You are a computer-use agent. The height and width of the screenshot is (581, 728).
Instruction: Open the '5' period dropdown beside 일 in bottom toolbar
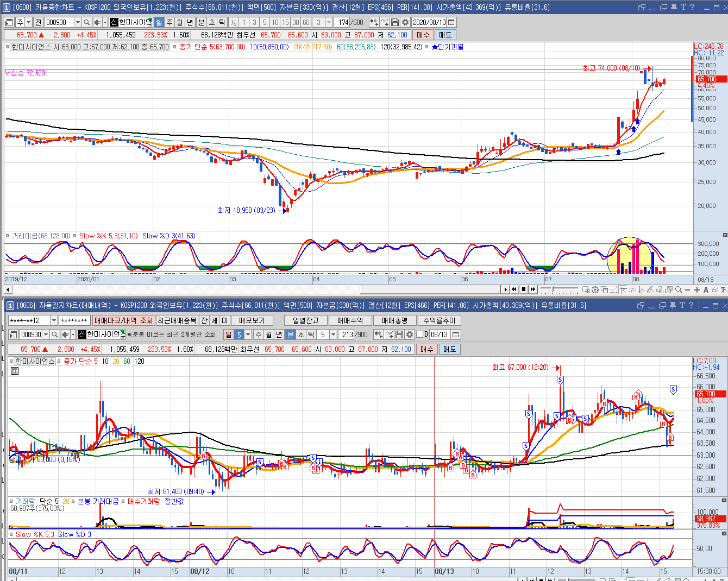click(x=248, y=334)
